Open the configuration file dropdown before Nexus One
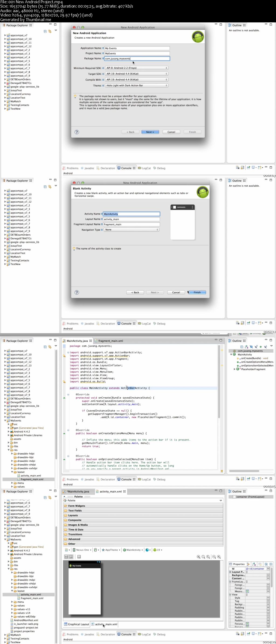 click(x=67, y=550)
